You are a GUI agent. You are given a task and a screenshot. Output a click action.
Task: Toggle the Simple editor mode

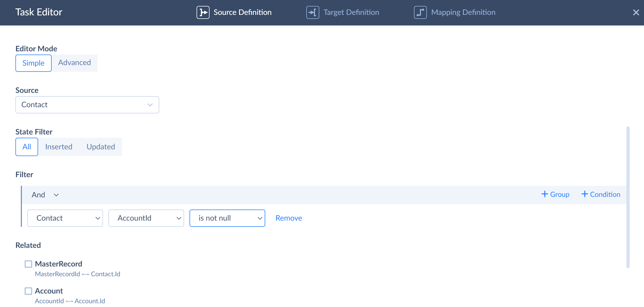[33, 63]
